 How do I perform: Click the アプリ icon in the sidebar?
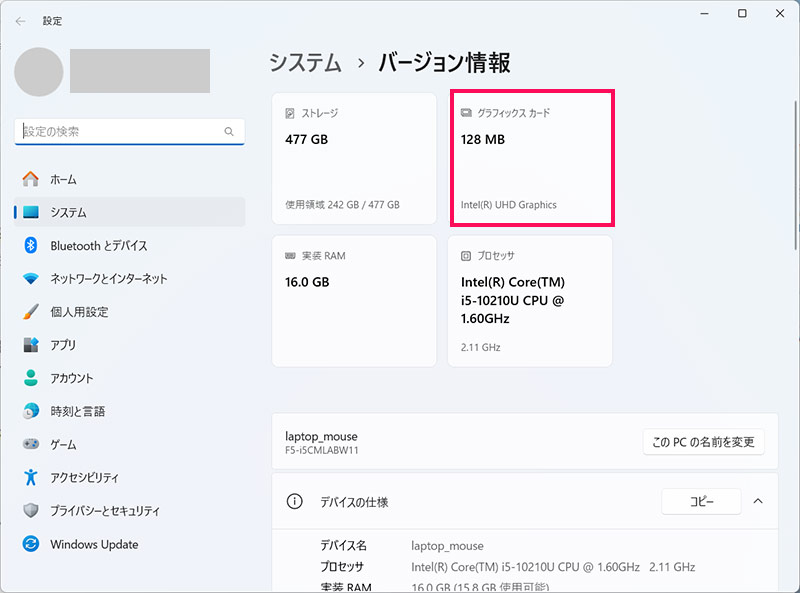[x=31, y=345]
